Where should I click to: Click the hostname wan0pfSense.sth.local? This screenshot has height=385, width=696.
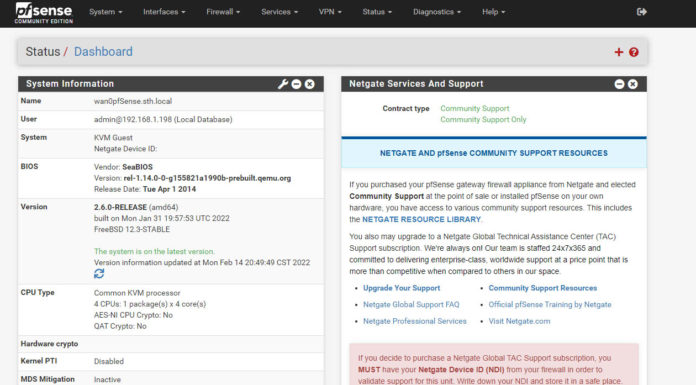coord(133,101)
